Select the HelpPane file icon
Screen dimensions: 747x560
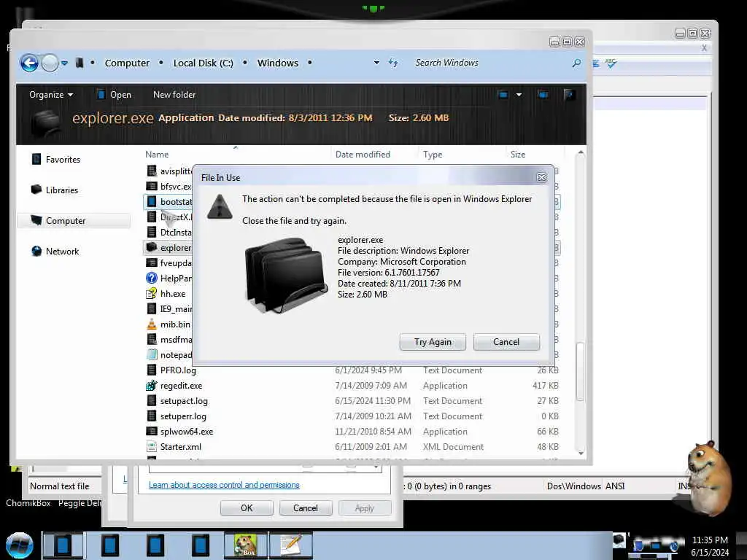(x=152, y=278)
